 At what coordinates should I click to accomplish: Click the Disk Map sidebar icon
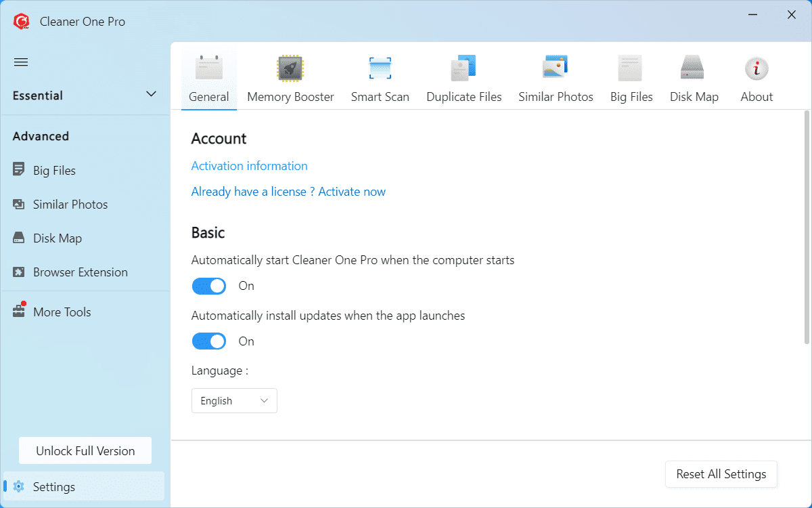[x=19, y=238]
